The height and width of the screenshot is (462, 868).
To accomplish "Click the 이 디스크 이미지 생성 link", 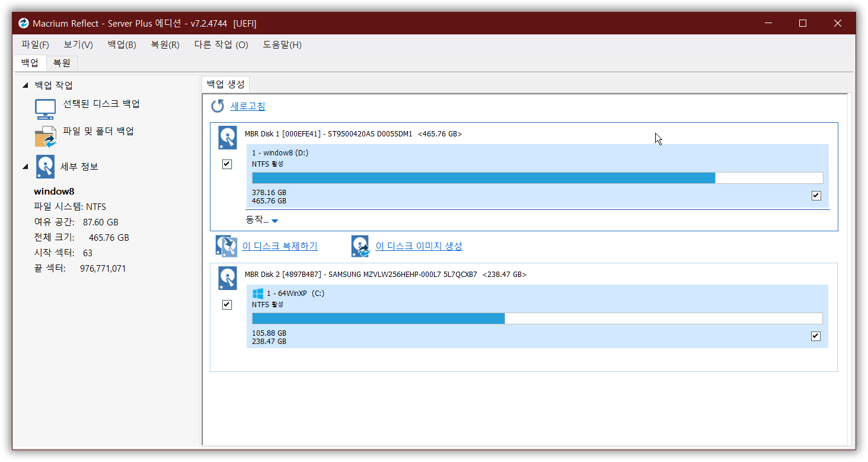I will click(x=419, y=246).
